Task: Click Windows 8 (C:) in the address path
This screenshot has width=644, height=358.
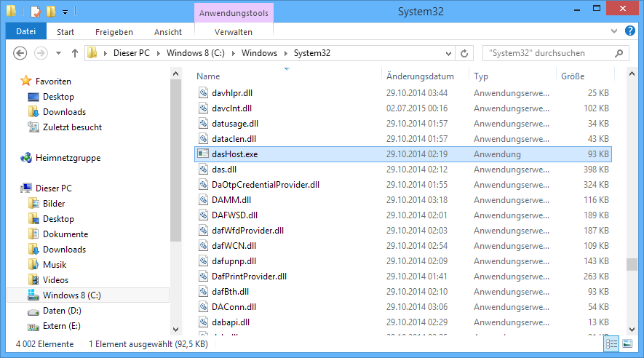Action: tap(196, 53)
